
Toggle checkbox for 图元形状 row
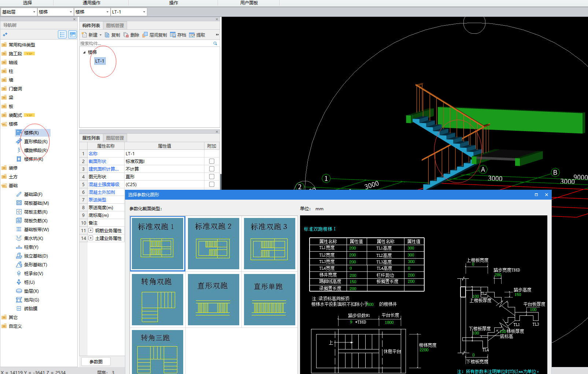pyautogui.click(x=212, y=177)
